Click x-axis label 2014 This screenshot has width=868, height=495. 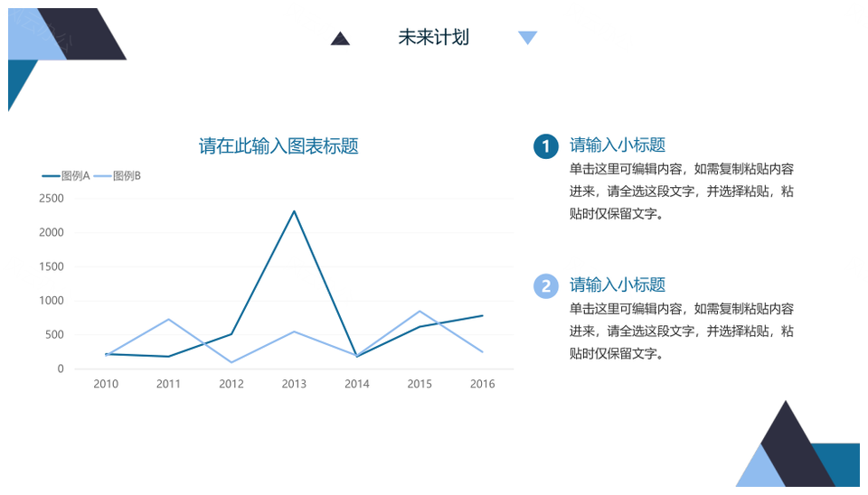[x=357, y=384]
